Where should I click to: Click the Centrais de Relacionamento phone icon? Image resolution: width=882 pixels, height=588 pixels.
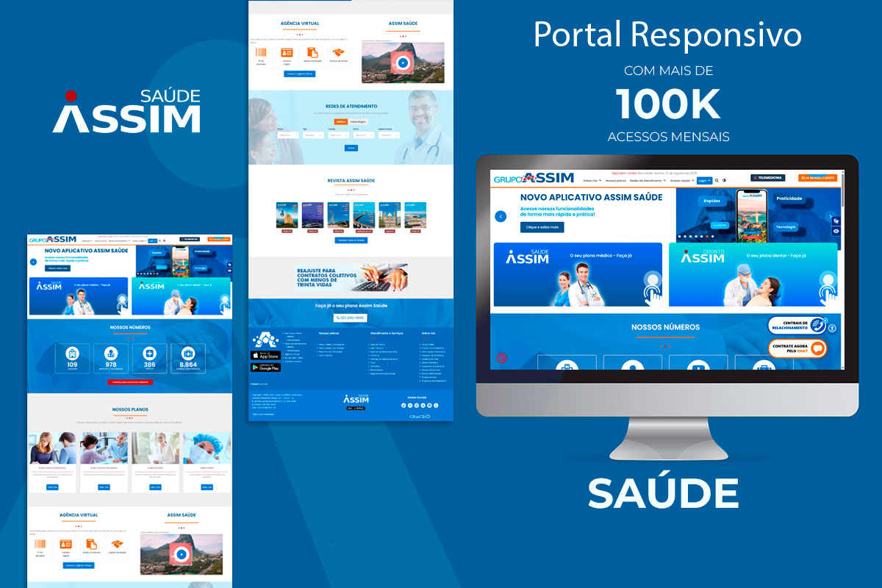pos(817,326)
